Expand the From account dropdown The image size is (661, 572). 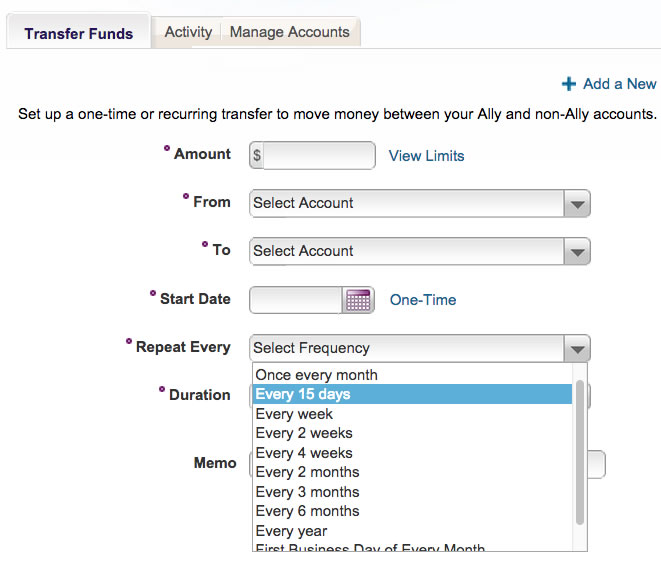(419, 203)
